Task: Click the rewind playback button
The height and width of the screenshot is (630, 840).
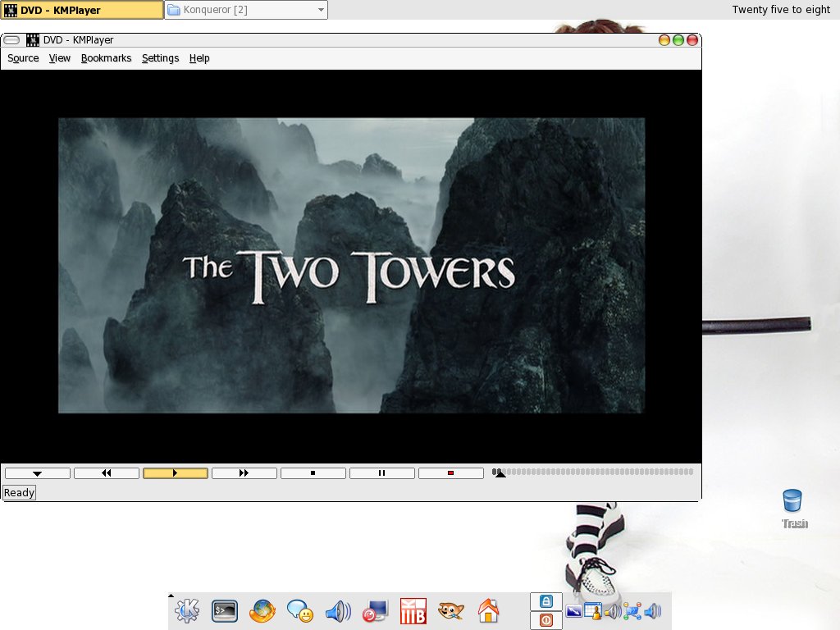Action: point(107,473)
